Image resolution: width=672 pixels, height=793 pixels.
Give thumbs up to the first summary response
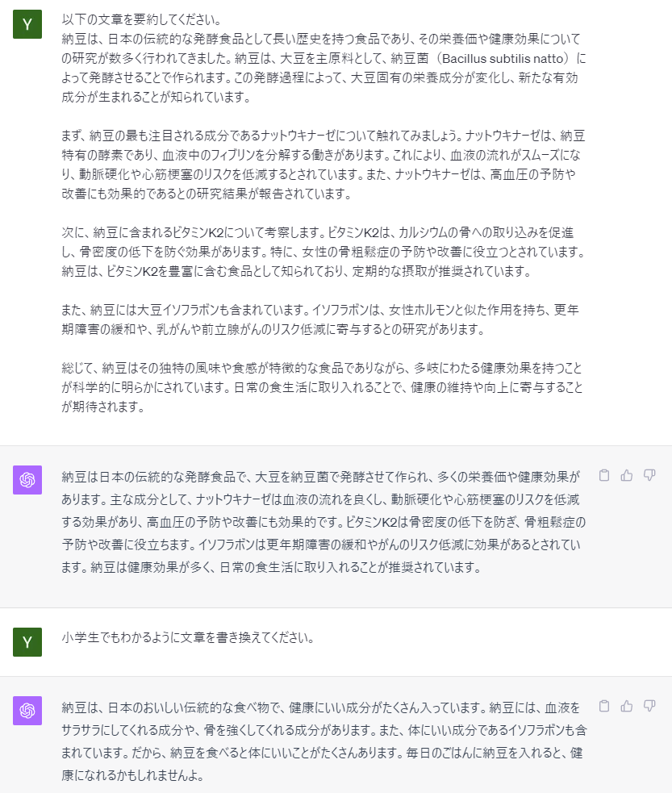(x=627, y=475)
